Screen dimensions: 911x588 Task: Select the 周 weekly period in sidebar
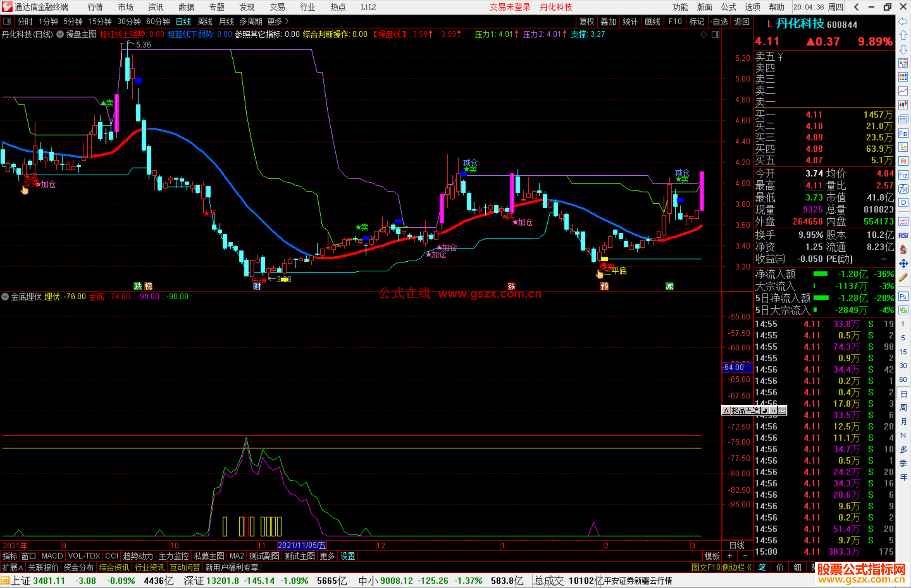point(903,408)
